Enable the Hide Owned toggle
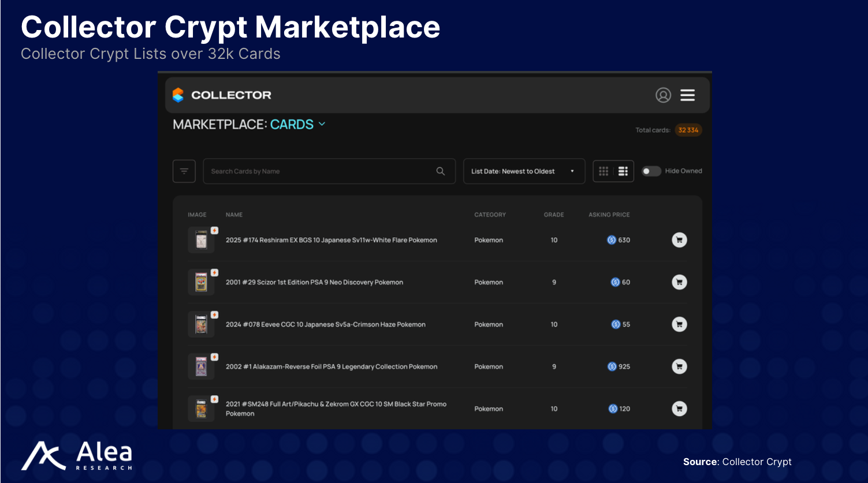The image size is (868, 483). (651, 171)
